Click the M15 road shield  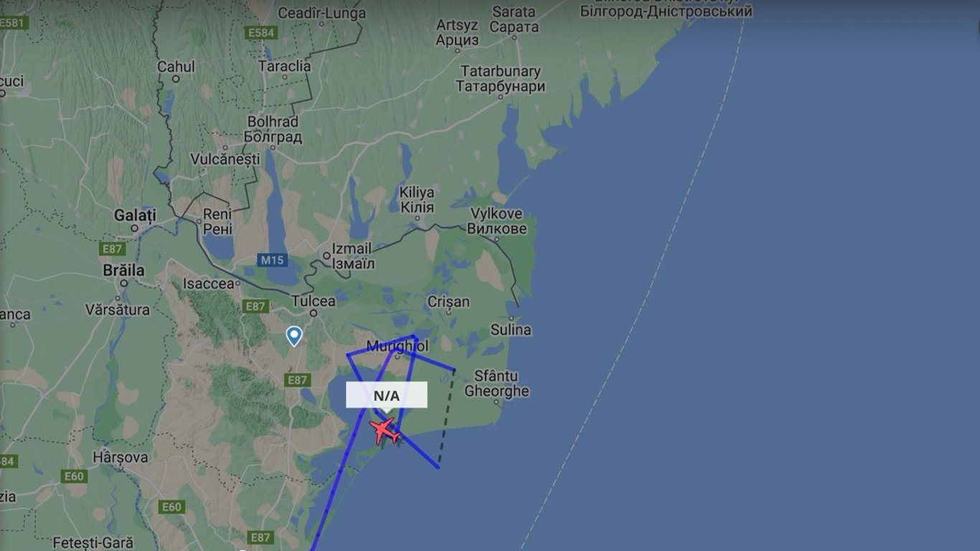click(x=272, y=260)
